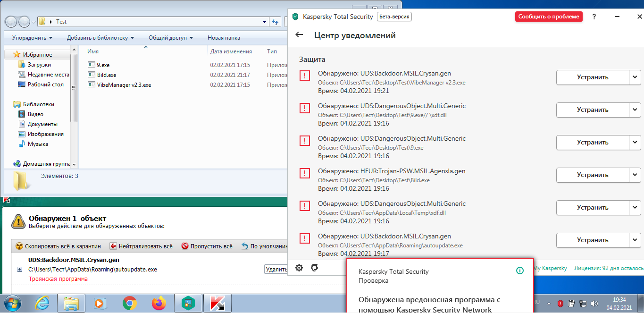
Task: Open Недавние места in Explorer sidebar
Action: point(43,75)
